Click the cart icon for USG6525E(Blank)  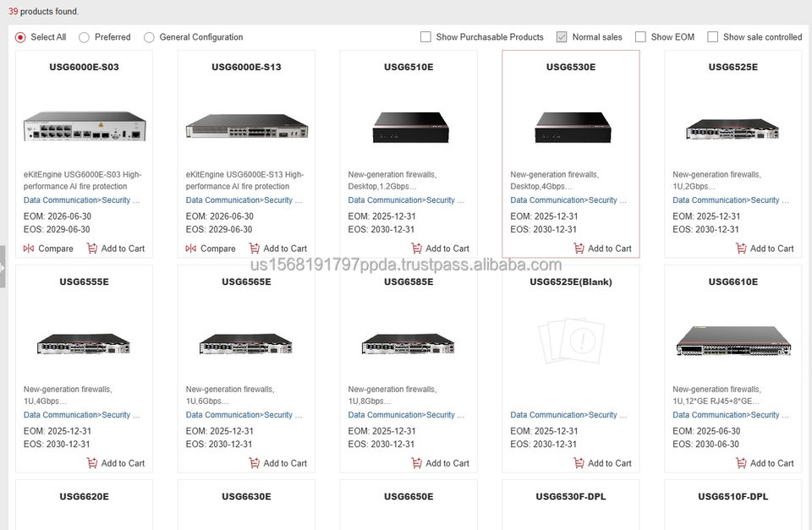point(579,463)
